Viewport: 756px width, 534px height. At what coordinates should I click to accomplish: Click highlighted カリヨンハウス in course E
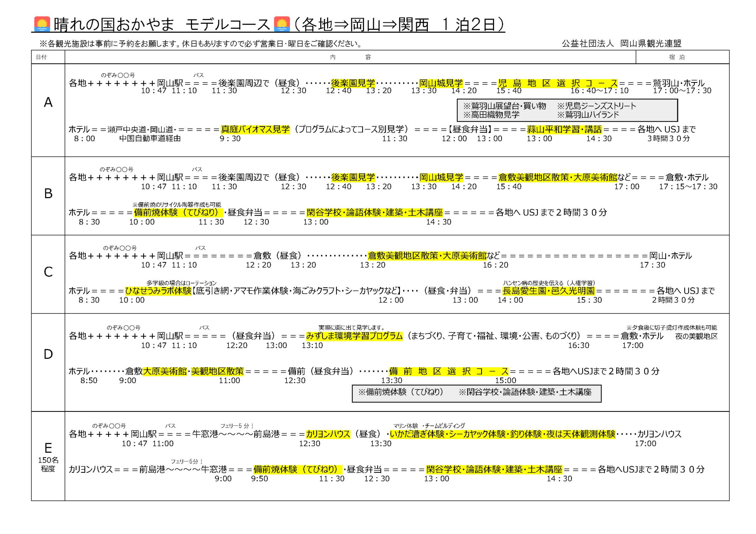tap(328, 434)
